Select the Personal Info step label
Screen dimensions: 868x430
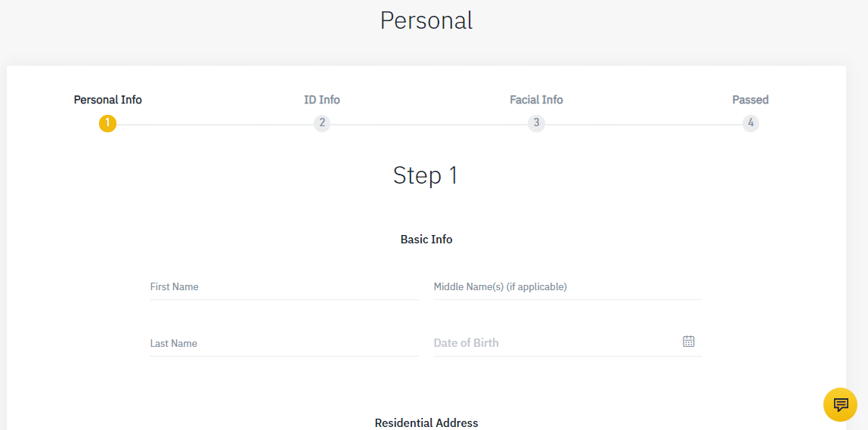[x=108, y=101]
